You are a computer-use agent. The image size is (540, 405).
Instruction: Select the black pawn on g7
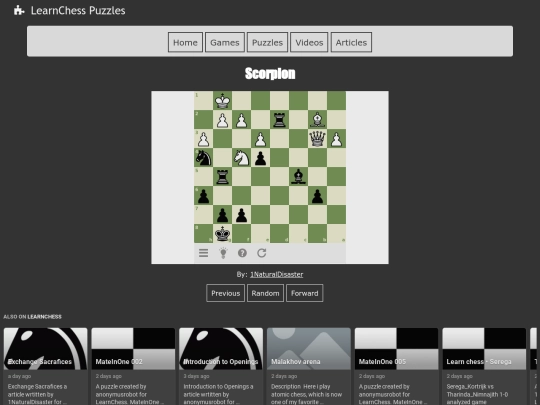click(222, 215)
